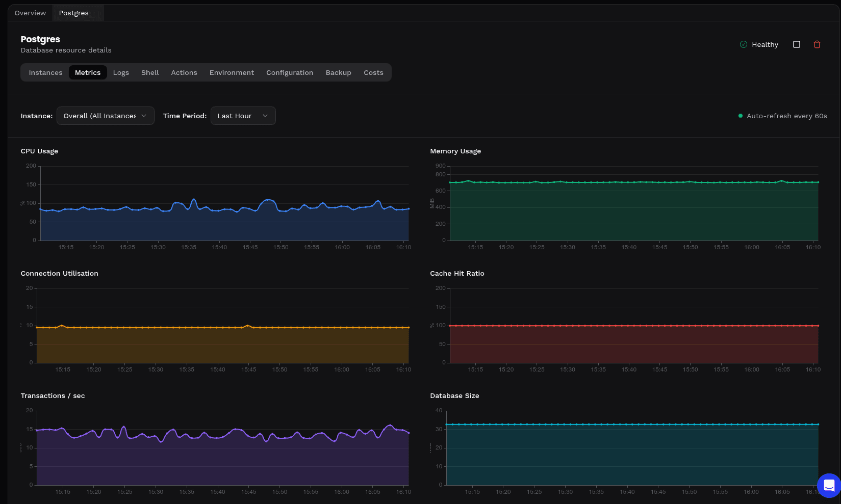Go to the Actions sub-tab
This screenshot has height=504, width=841.
[x=184, y=72]
